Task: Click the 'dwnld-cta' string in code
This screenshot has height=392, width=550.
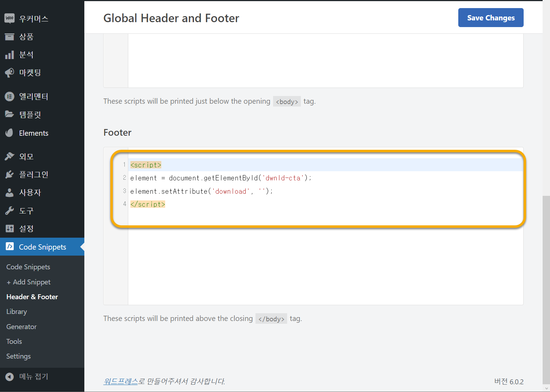Action: pos(283,178)
